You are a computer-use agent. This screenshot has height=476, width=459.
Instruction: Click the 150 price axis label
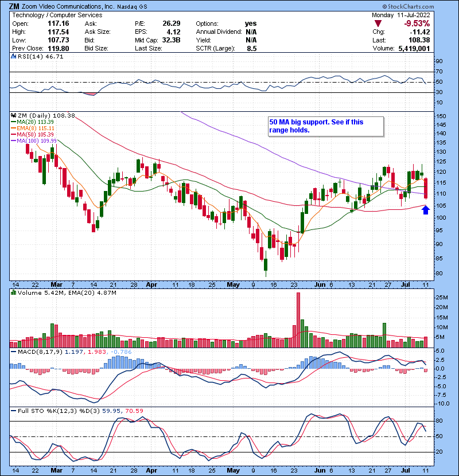(x=441, y=116)
